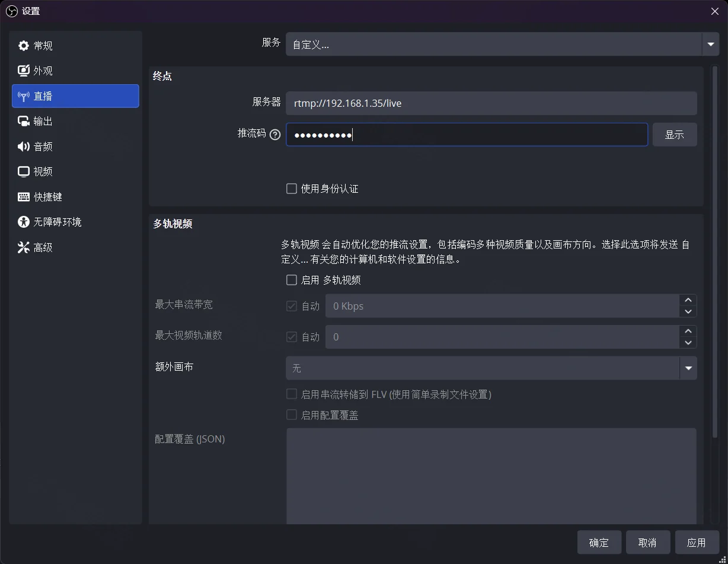This screenshot has height=564, width=728.
Task: Click the help question mark next to 推流码
Action: click(274, 135)
